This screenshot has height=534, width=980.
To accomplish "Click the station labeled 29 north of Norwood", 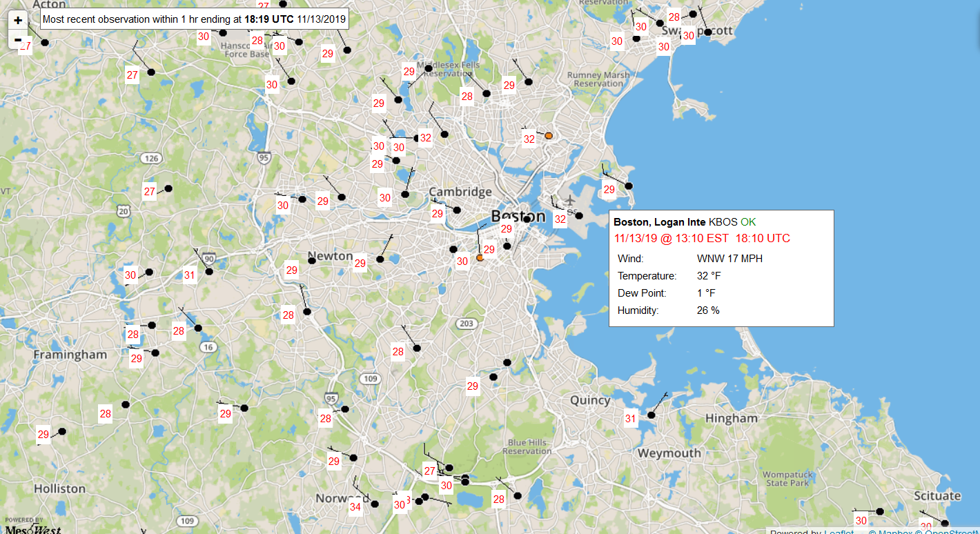I will (x=353, y=457).
